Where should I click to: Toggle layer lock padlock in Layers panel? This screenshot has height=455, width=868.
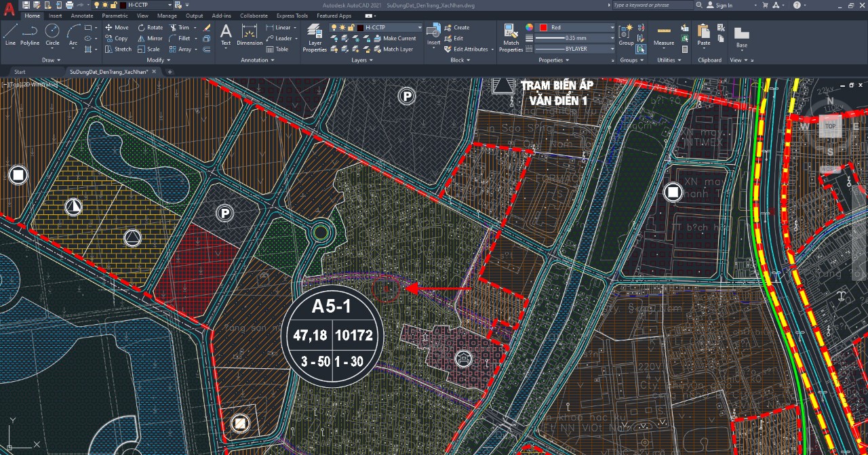click(x=351, y=28)
